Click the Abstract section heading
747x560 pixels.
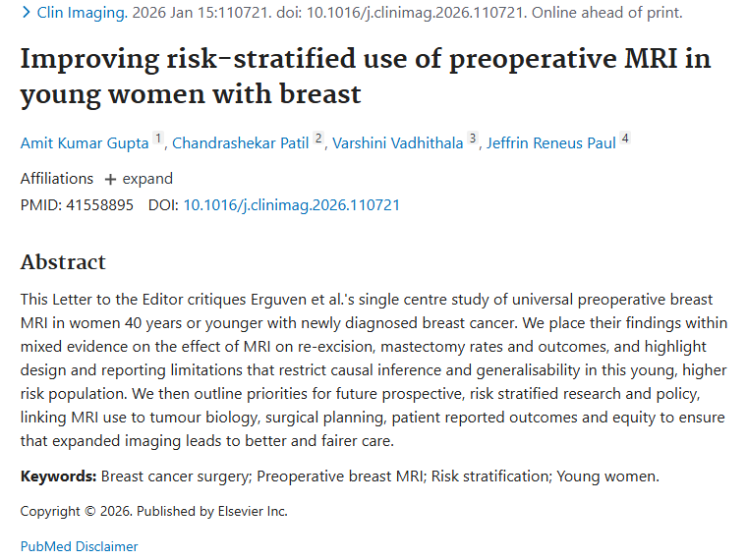click(63, 262)
